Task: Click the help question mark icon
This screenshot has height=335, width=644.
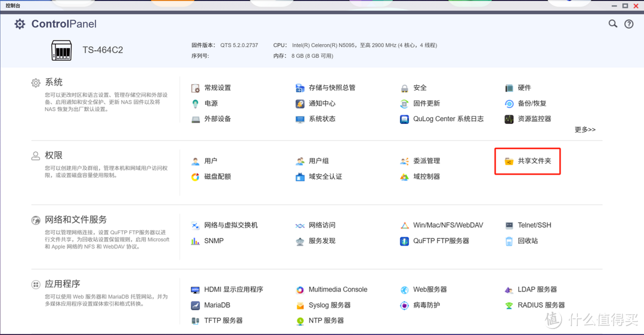Action: click(629, 24)
